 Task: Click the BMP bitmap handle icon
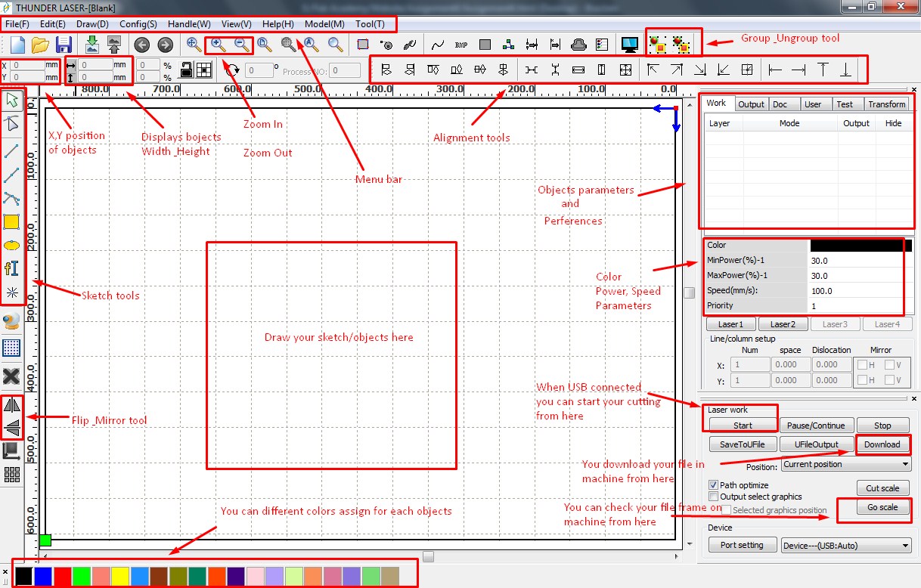pos(461,45)
